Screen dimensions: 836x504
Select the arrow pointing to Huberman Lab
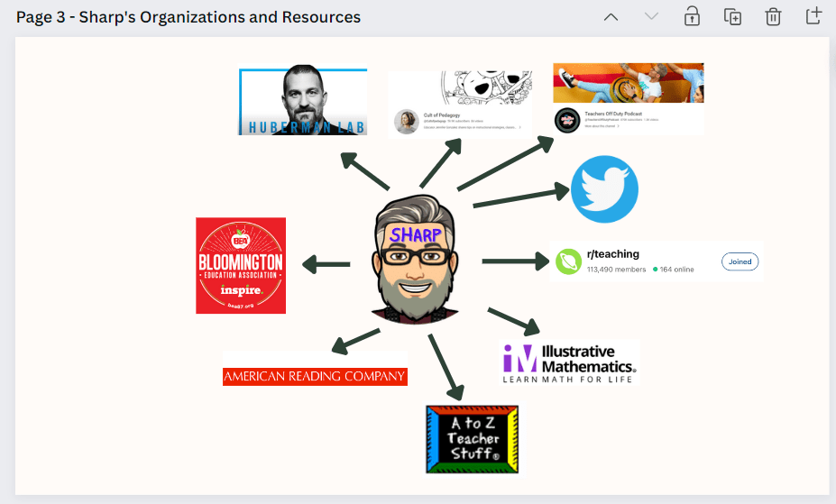tap(364, 170)
